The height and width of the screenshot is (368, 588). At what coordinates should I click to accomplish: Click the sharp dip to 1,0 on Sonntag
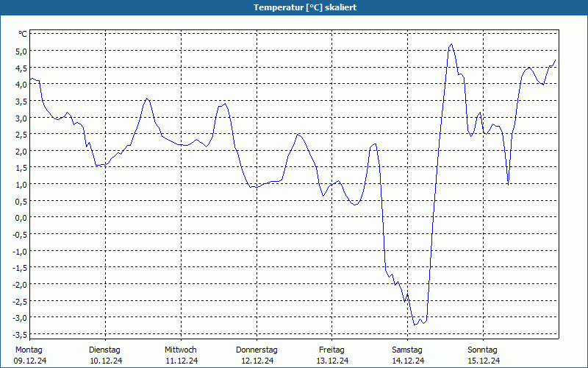[508, 185]
